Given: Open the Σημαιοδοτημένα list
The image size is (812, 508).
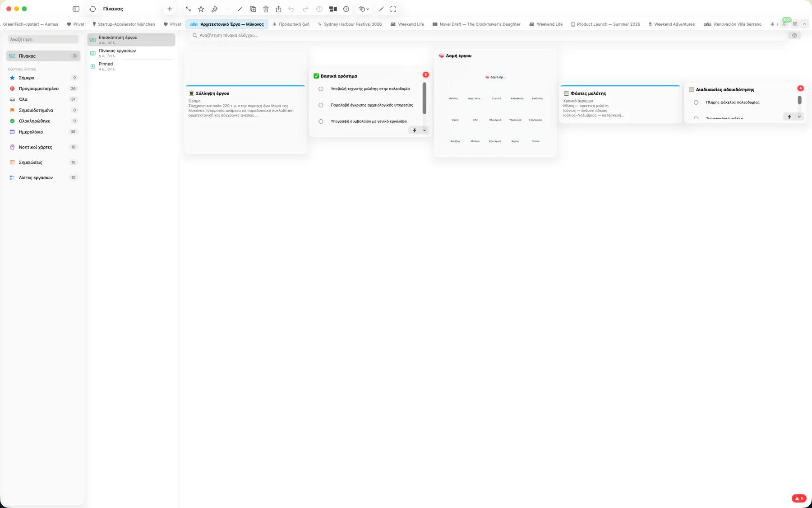Looking at the screenshot, I should click(43, 110).
